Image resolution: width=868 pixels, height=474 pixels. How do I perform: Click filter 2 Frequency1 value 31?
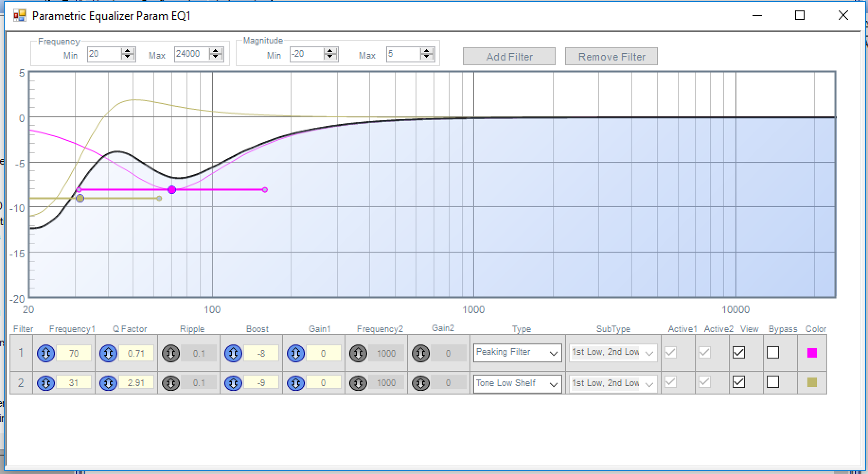[x=74, y=383]
